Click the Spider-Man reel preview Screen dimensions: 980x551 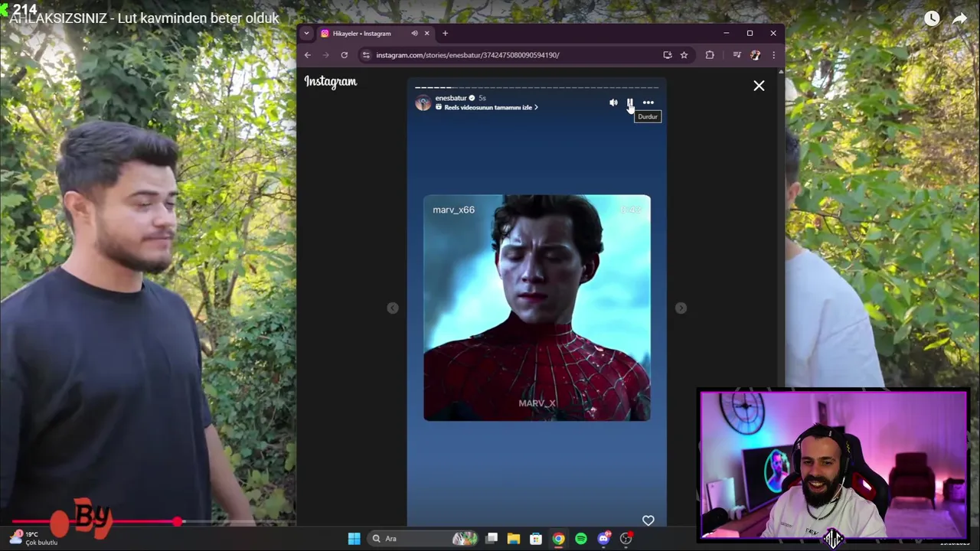point(537,308)
